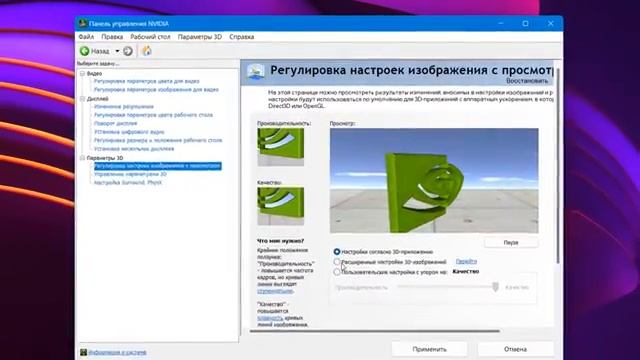Collapse the Видео tree group
The width and height of the screenshot is (640, 360).
coord(82,73)
